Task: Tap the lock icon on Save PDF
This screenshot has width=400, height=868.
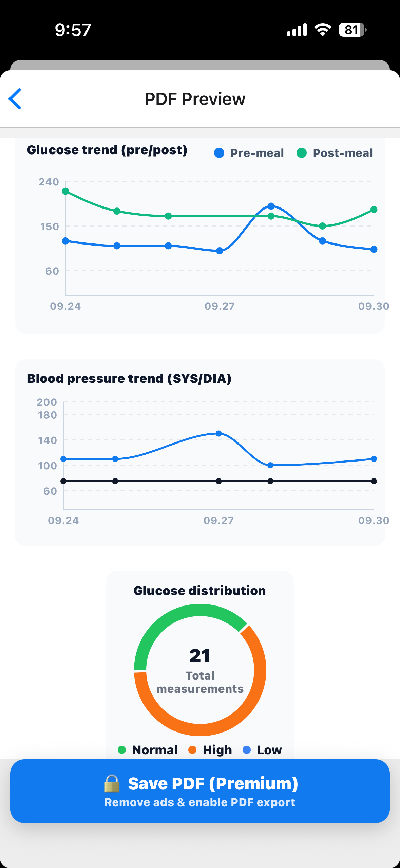Action: (x=112, y=783)
